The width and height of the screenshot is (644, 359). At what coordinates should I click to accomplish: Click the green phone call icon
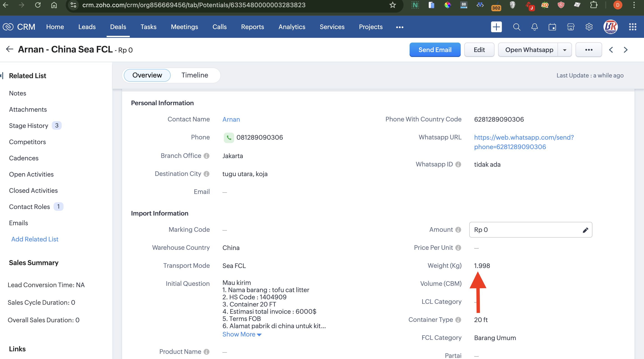coord(229,138)
